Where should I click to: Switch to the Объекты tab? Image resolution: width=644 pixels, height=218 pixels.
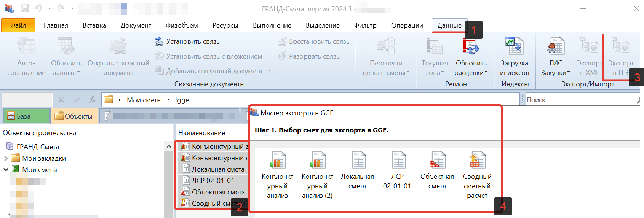(74, 116)
